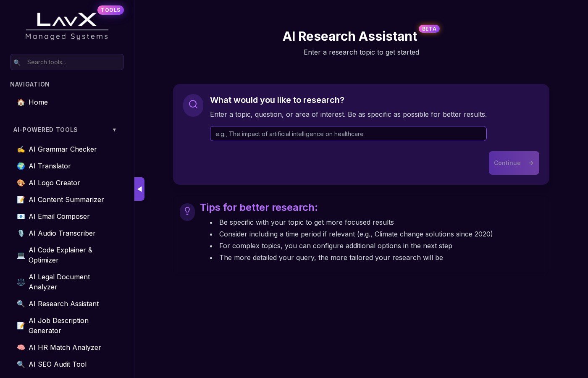The width and height of the screenshot is (588, 378).
Task: Click the palette icon for AI Logo Creator
Action: click(21, 183)
